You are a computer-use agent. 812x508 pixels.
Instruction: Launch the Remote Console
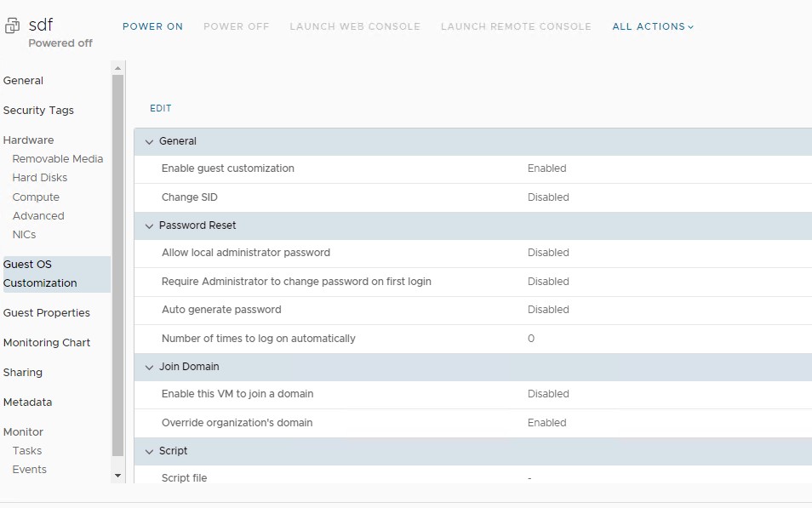pos(516,26)
